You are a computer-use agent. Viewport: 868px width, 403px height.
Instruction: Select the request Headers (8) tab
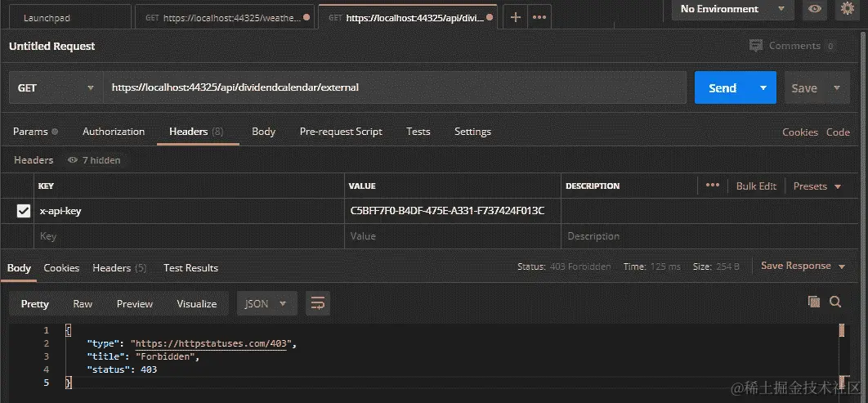196,132
